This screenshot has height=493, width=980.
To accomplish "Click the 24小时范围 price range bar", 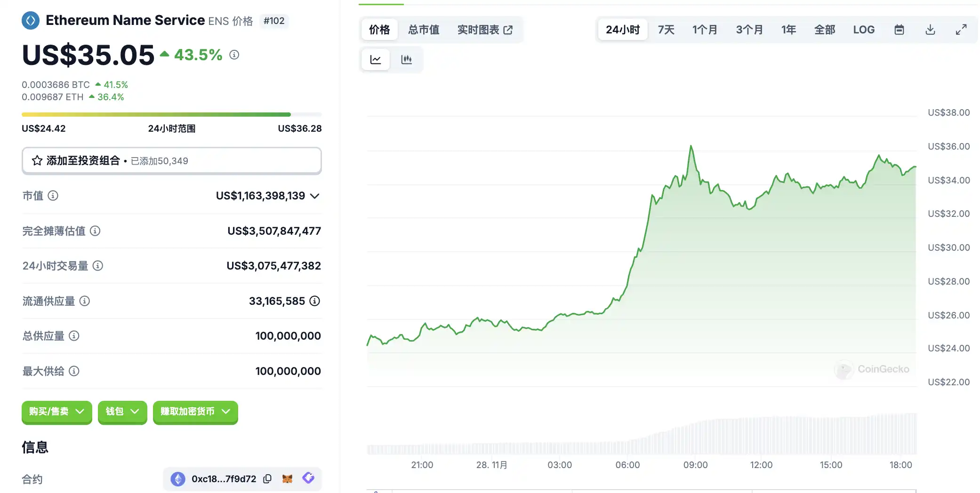I will pyautogui.click(x=171, y=114).
